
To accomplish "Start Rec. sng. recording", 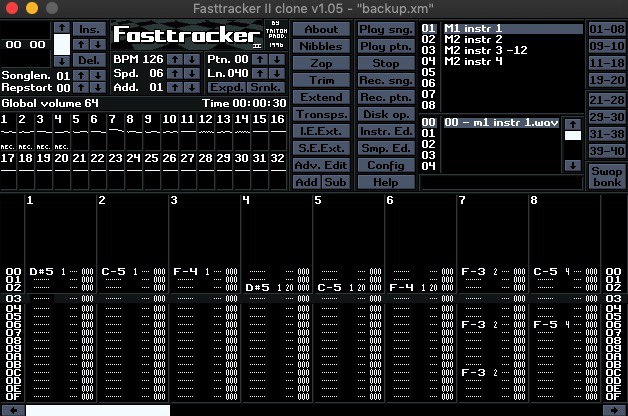I will pyautogui.click(x=386, y=80).
